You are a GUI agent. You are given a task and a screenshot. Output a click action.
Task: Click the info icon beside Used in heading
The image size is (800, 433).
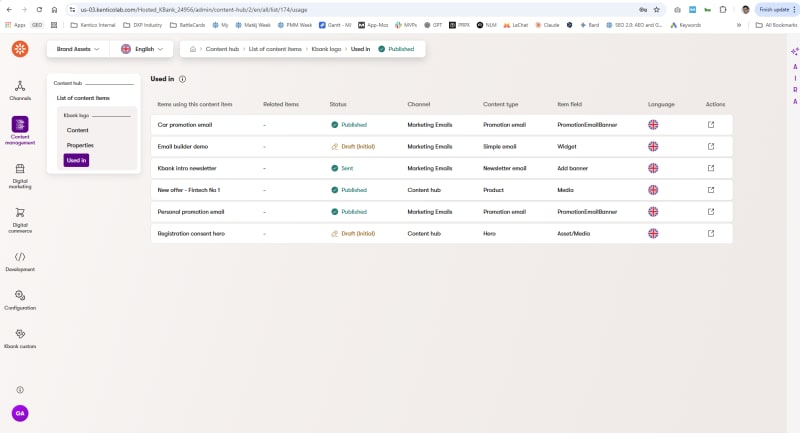pos(182,78)
